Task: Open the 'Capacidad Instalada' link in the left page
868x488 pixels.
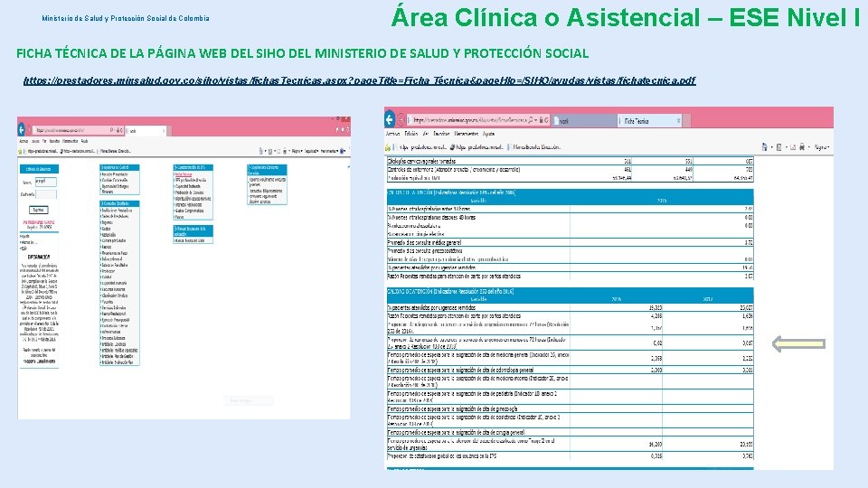Action: click(x=188, y=186)
